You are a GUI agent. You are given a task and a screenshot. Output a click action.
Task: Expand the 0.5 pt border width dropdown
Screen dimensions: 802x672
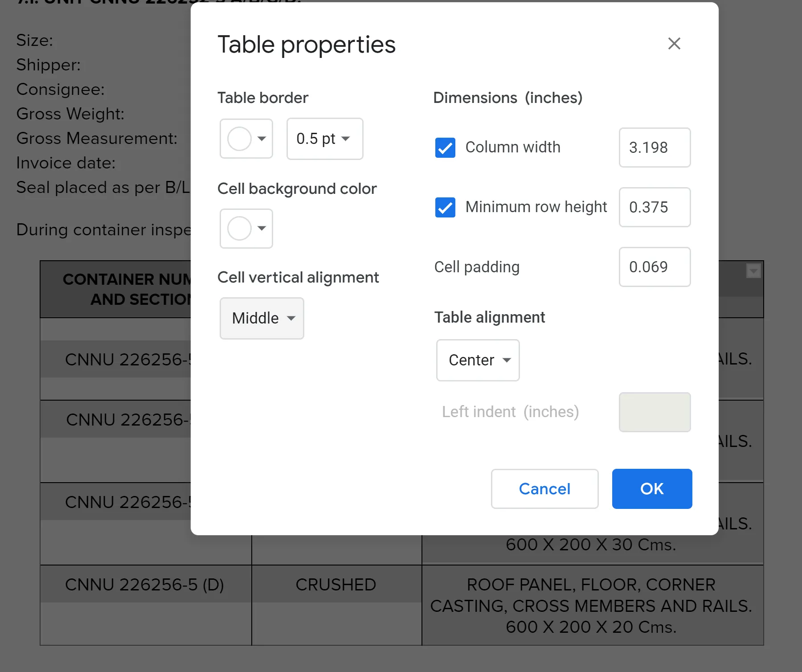point(324,139)
